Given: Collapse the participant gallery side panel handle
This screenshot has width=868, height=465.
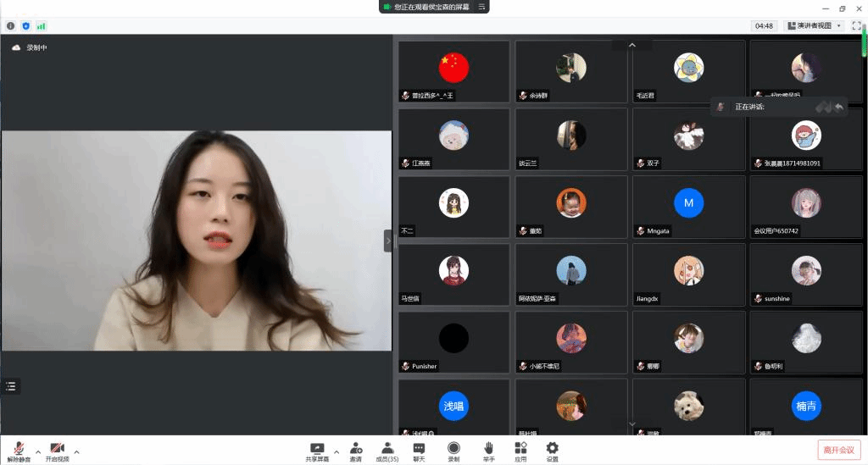Looking at the screenshot, I should click(388, 241).
